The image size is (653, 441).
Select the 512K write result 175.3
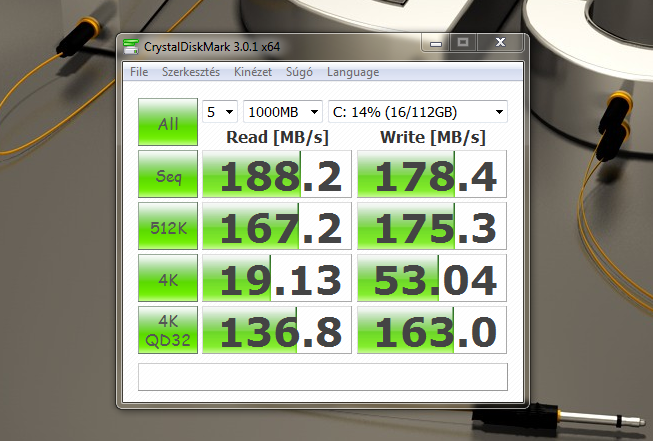(x=432, y=226)
